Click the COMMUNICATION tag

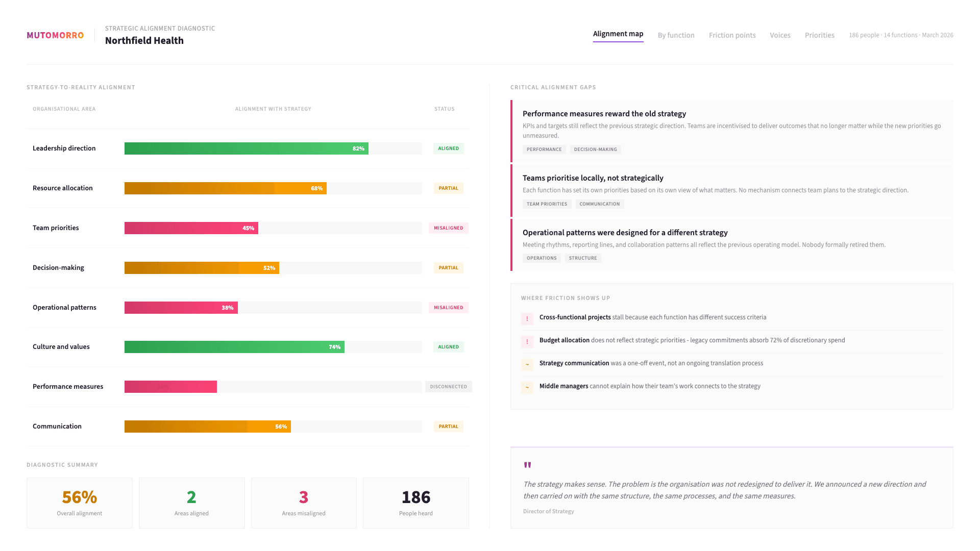(599, 204)
